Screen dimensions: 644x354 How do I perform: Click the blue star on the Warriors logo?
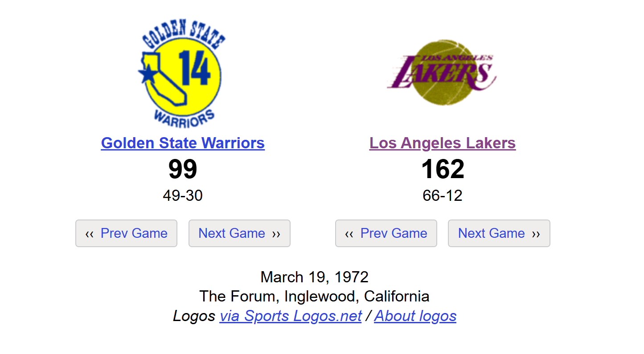[147, 74]
